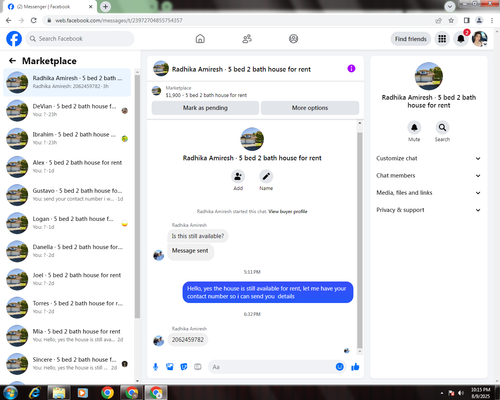500x400 pixels.
Task: Expand Customize chat section
Action: click(x=428, y=158)
